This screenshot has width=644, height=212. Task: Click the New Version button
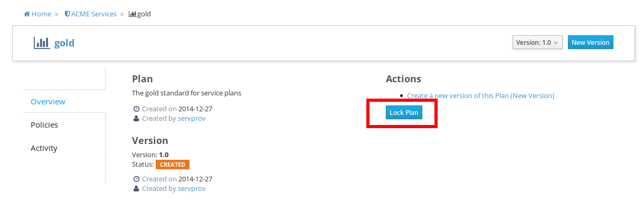(590, 42)
